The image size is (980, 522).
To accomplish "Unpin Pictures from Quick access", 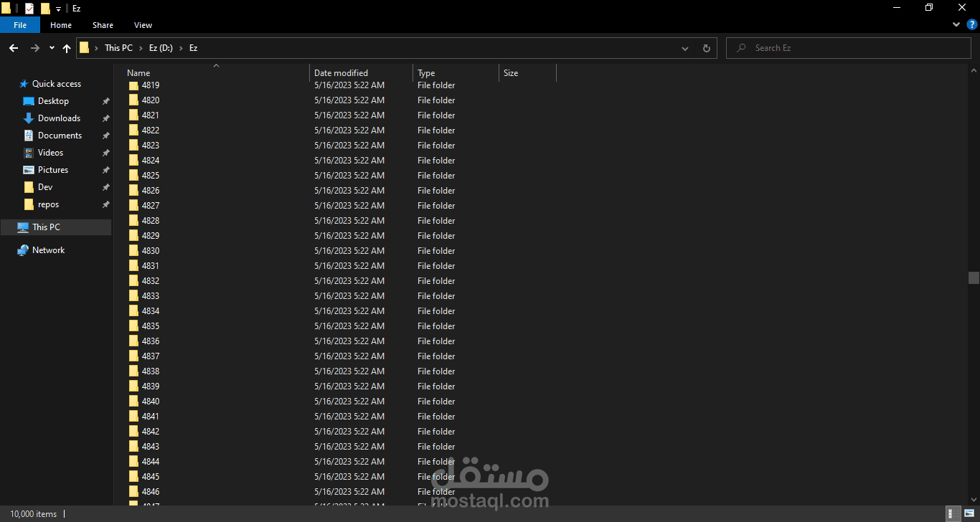I will pyautogui.click(x=105, y=169).
